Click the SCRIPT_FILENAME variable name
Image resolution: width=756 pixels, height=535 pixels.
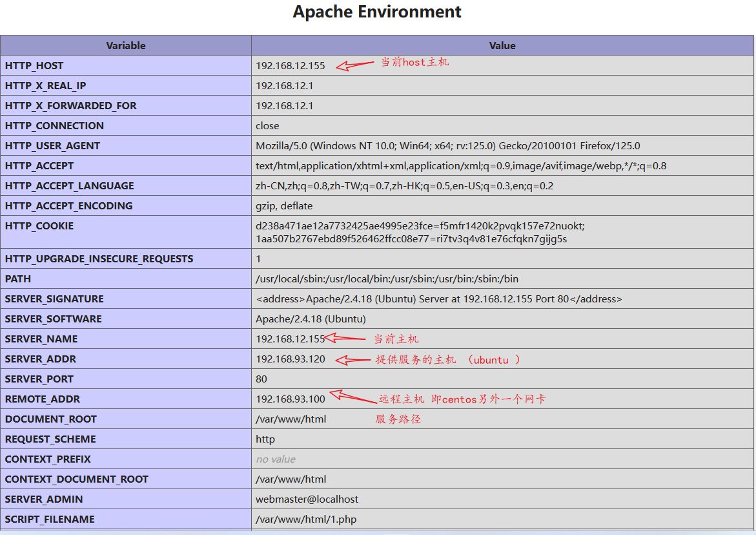[50, 519]
